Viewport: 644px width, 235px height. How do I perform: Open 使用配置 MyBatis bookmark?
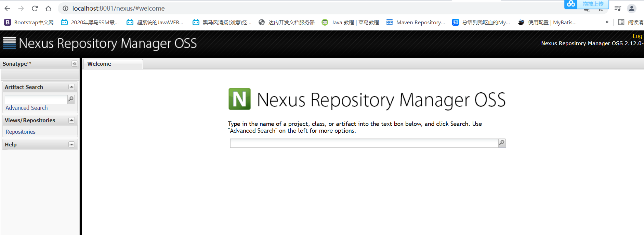pos(547,22)
